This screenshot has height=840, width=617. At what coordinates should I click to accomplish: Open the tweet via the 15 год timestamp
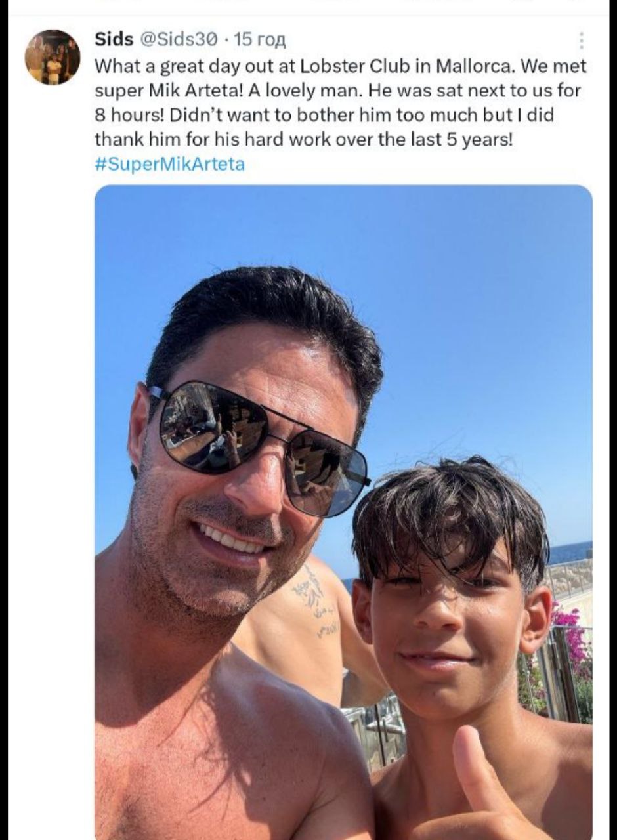point(260,39)
